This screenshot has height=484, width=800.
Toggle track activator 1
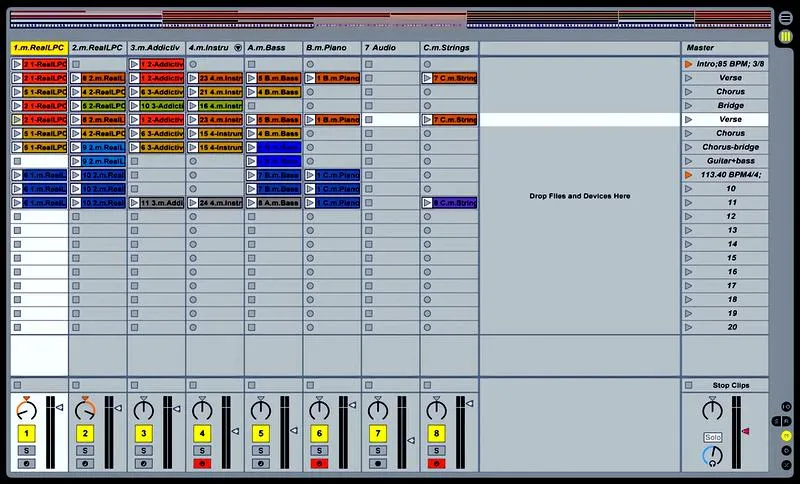pos(27,434)
